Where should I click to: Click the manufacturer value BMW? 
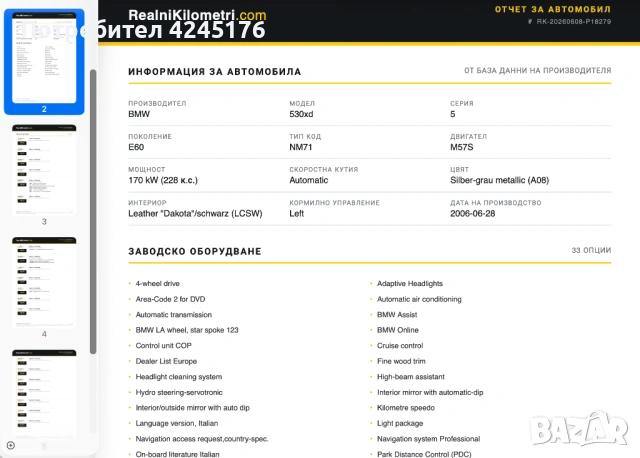tap(139, 114)
